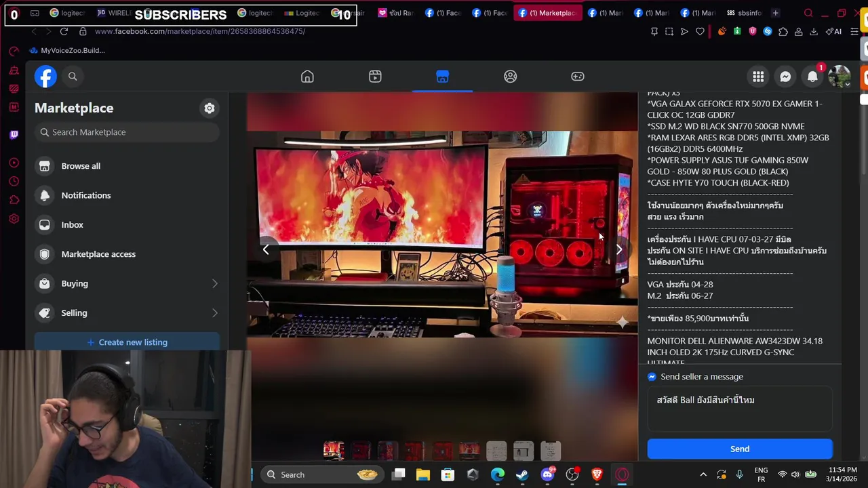Click the Facebook logo icon
This screenshot has width=868, height=488.
coord(45,77)
